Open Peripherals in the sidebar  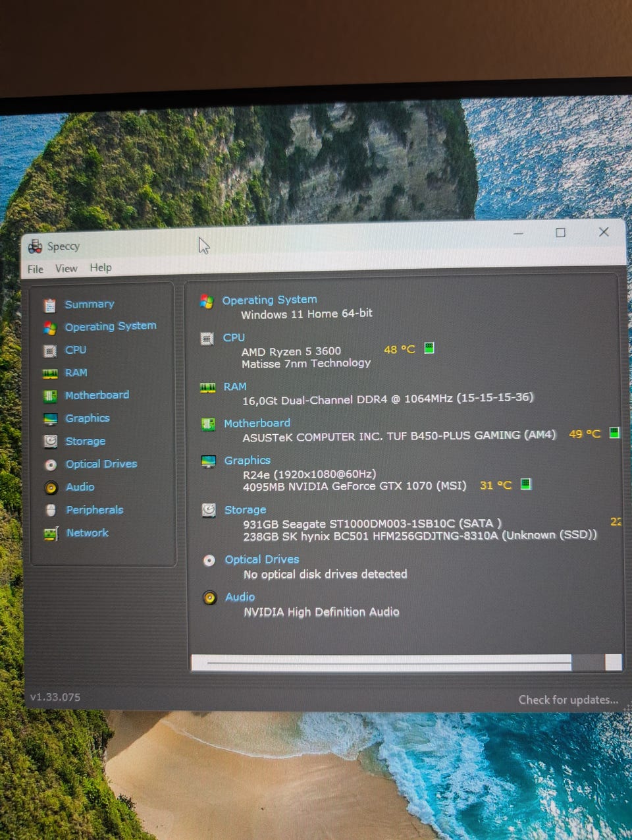tap(95, 510)
